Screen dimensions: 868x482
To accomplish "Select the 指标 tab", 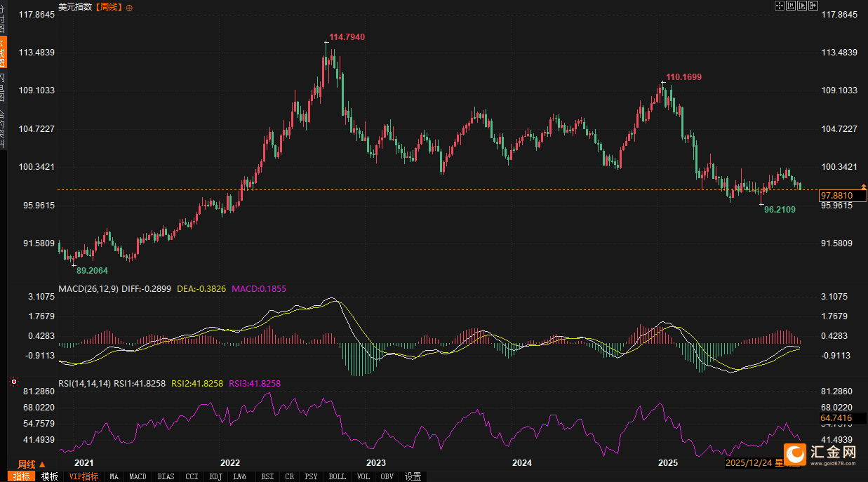I will 22,476.
